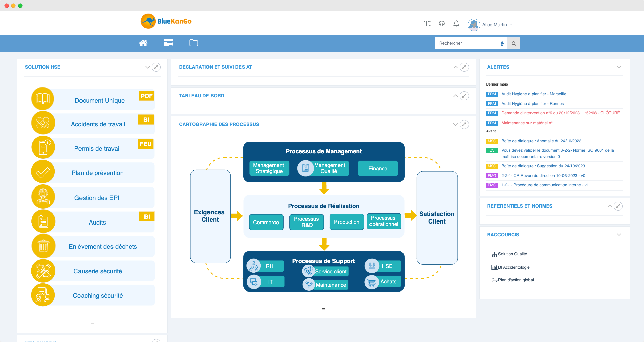Viewport: 644px width, 342px height.
Task: Open Permis de travail module
Action: tap(97, 148)
